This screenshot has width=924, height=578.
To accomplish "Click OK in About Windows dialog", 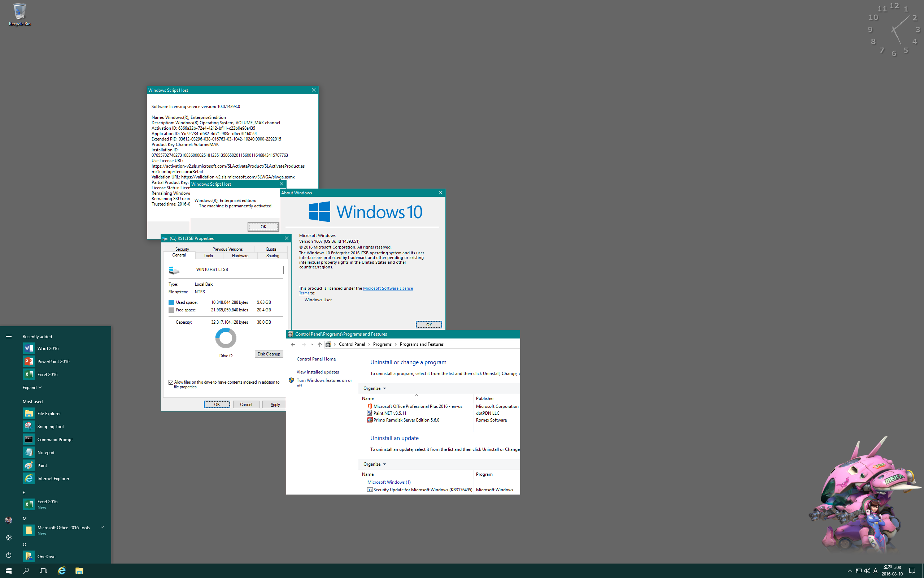I will click(429, 324).
